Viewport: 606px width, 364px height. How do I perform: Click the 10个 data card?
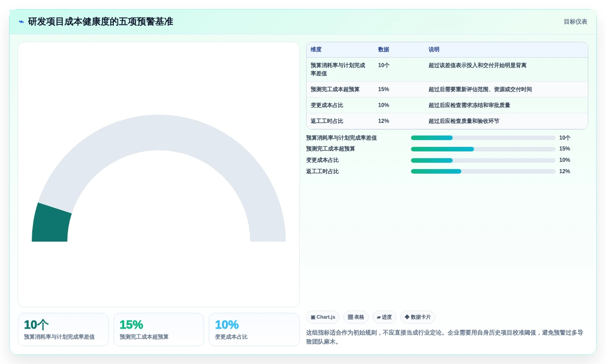pos(63,330)
